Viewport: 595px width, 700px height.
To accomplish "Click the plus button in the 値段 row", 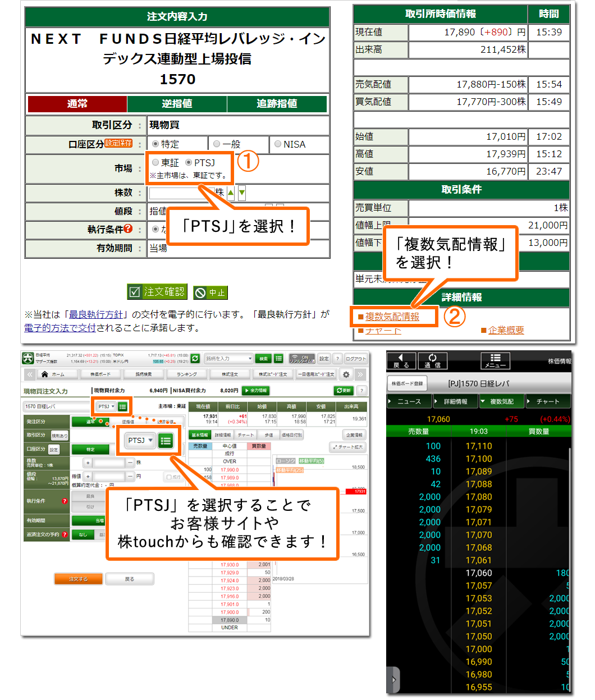I will click(88, 476).
